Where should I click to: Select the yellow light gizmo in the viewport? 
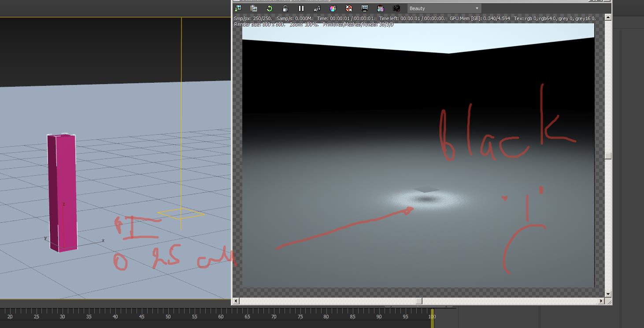(x=181, y=214)
